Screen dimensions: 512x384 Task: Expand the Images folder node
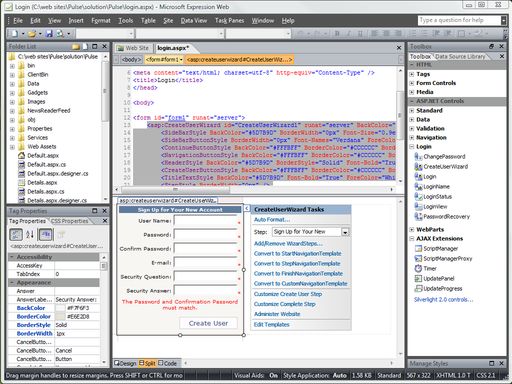coord(12,102)
